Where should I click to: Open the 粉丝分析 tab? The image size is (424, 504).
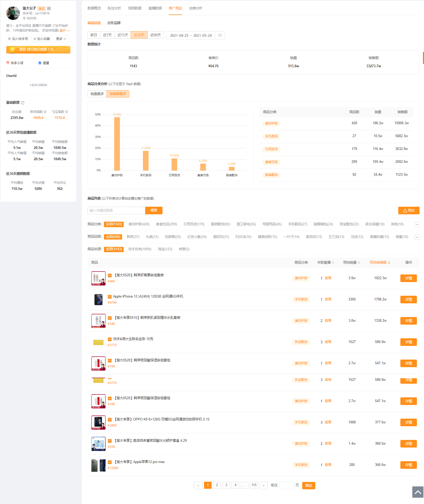coord(114,8)
